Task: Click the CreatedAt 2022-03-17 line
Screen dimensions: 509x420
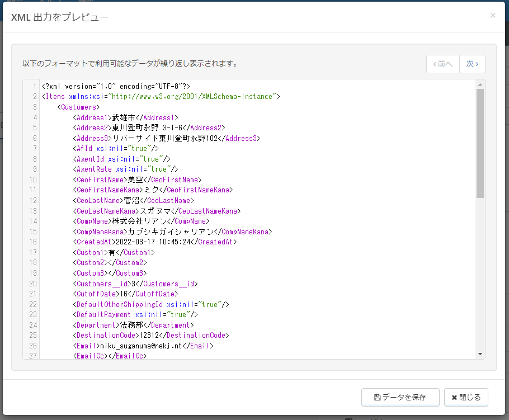Action: click(x=155, y=242)
